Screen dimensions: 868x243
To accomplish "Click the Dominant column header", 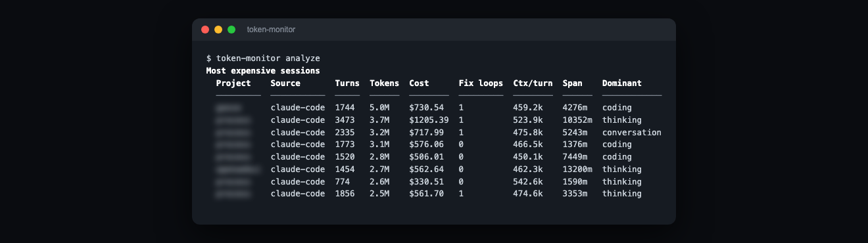I will [x=622, y=83].
